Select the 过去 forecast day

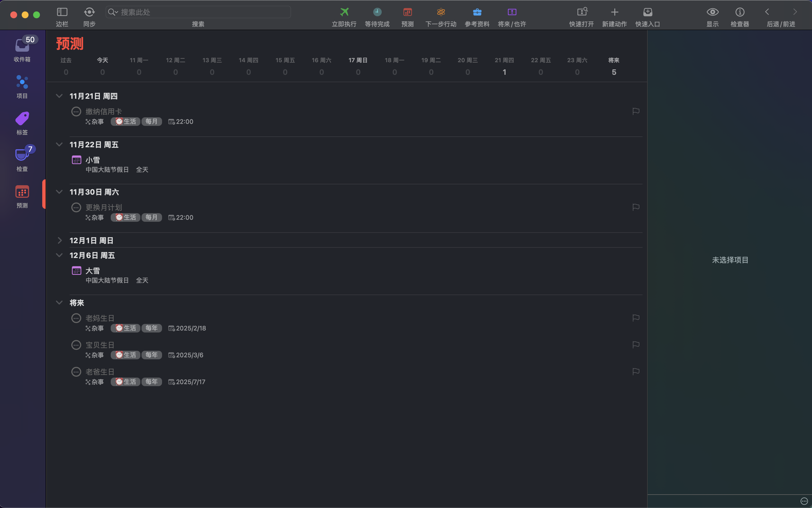click(x=66, y=66)
